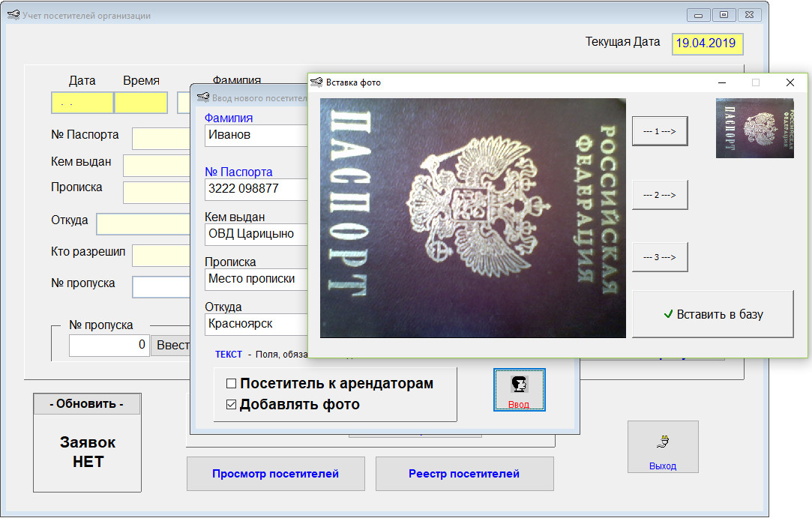This screenshot has height=518, width=812.
Task: Click the Откуда field containing Красноярск
Action: point(256,325)
